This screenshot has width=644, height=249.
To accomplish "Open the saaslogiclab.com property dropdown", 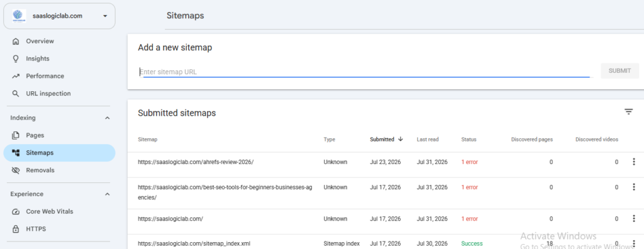I will [59, 16].
